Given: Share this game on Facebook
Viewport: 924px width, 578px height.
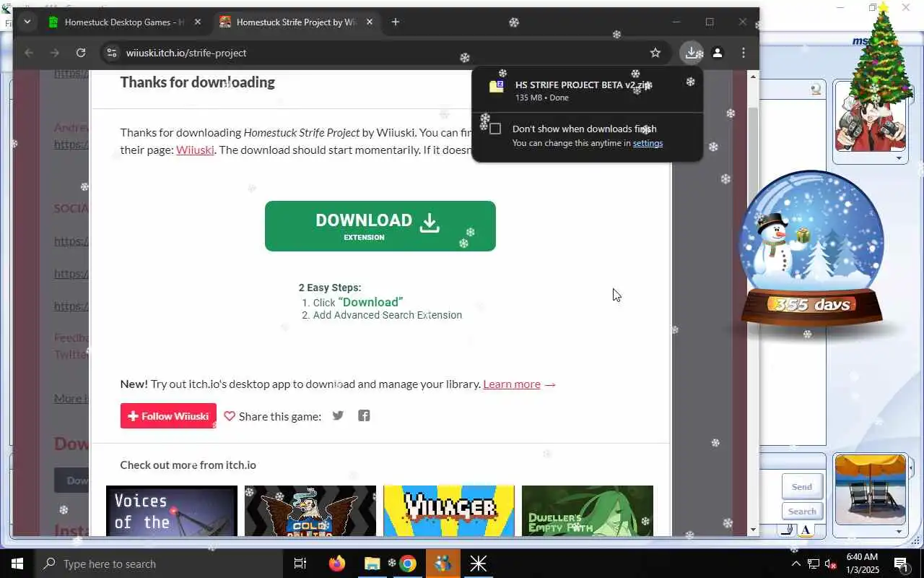Looking at the screenshot, I should (x=364, y=415).
